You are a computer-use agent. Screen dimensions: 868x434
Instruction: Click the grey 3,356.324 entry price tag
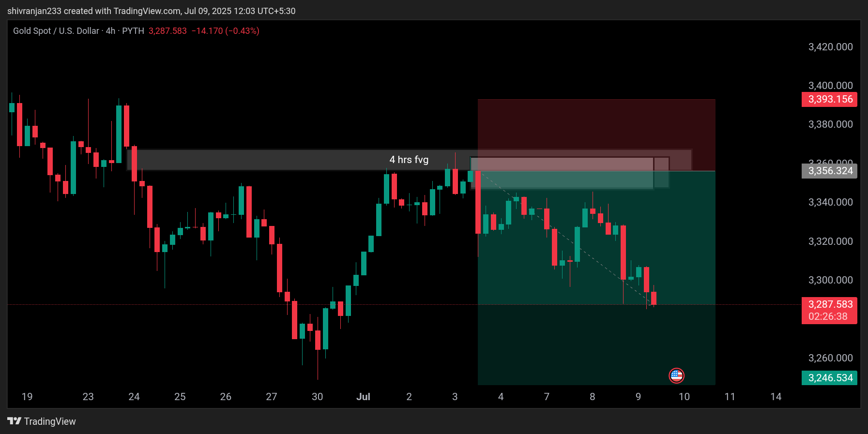(829, 171)
